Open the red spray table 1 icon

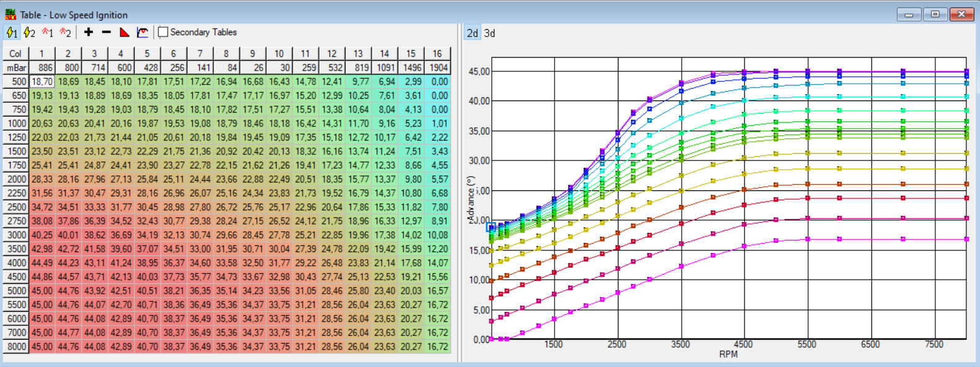click(x=47, y=32)
